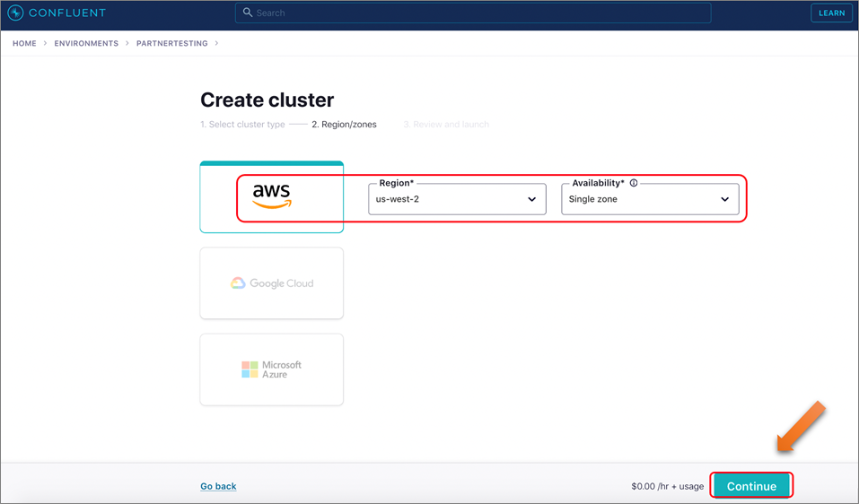Open the Region dropdown
Screen dimensions: 859x504
457,199
